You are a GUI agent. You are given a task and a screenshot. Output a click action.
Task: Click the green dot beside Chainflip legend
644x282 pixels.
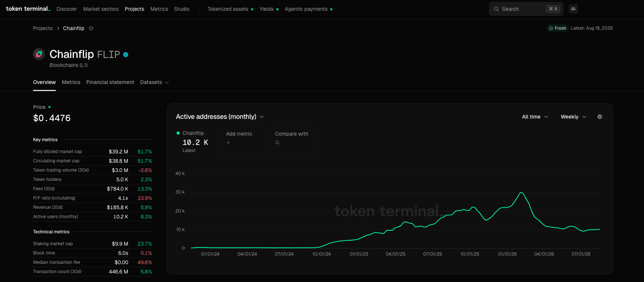click(x=178, y=133)
